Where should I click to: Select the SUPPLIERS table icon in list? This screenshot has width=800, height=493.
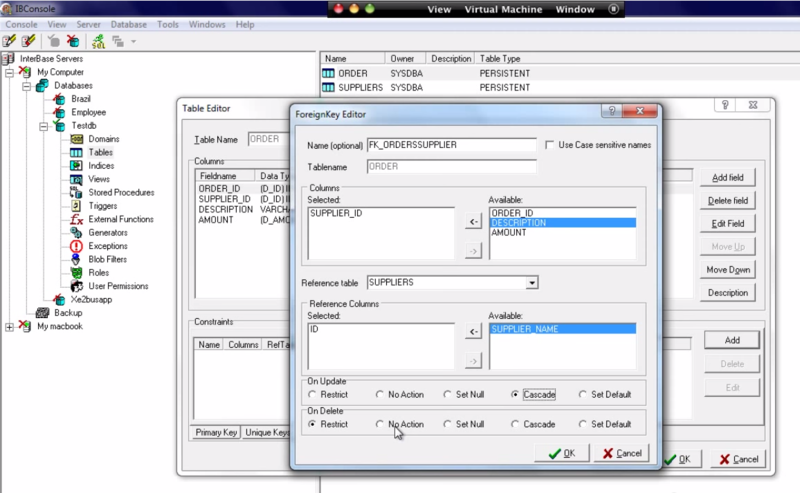[x=329, y=88]
